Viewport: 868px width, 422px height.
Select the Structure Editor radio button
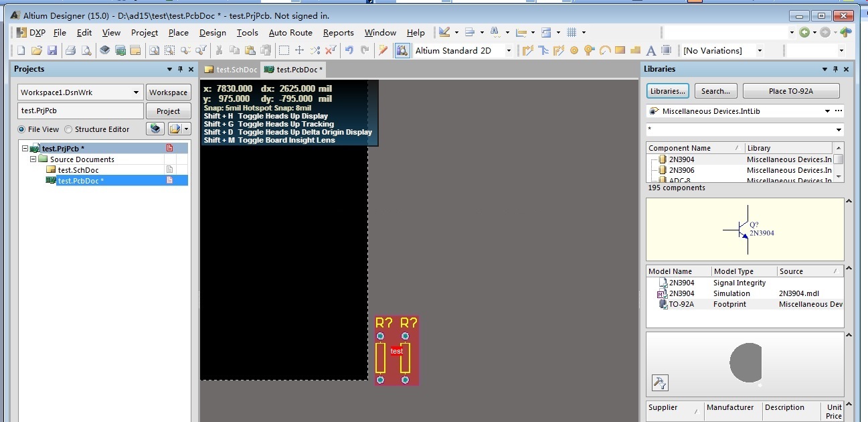(69, 129)
